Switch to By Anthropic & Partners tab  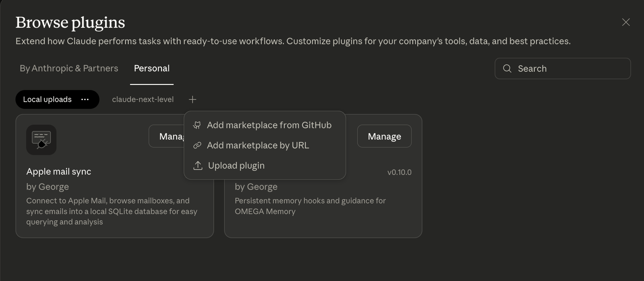pyautogui.click(x=69, y=68)
